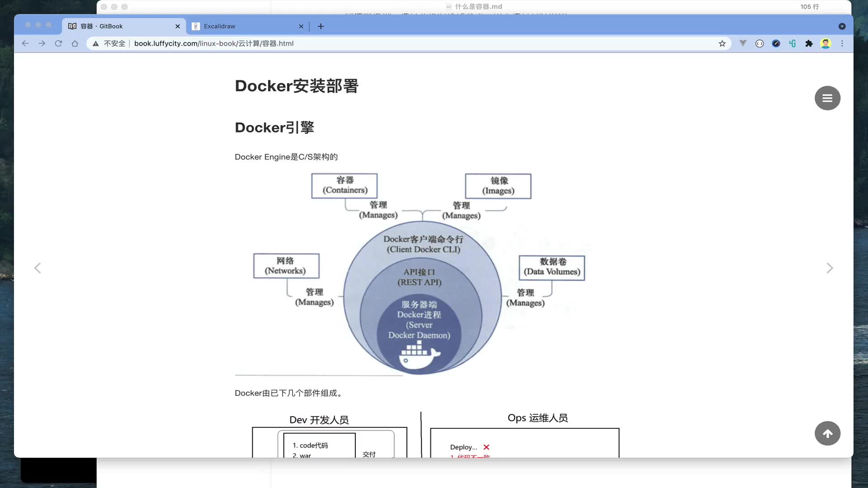Screen dimensions: 868x488
Task: Click the Docker由已下几个部件组成 sentence
Action: click(x=289, y=393)
